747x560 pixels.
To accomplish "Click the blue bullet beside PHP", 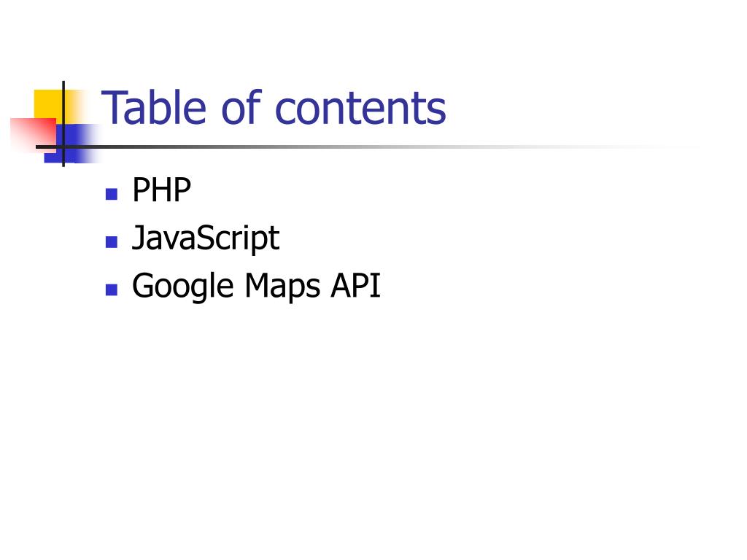I will 112,194.
